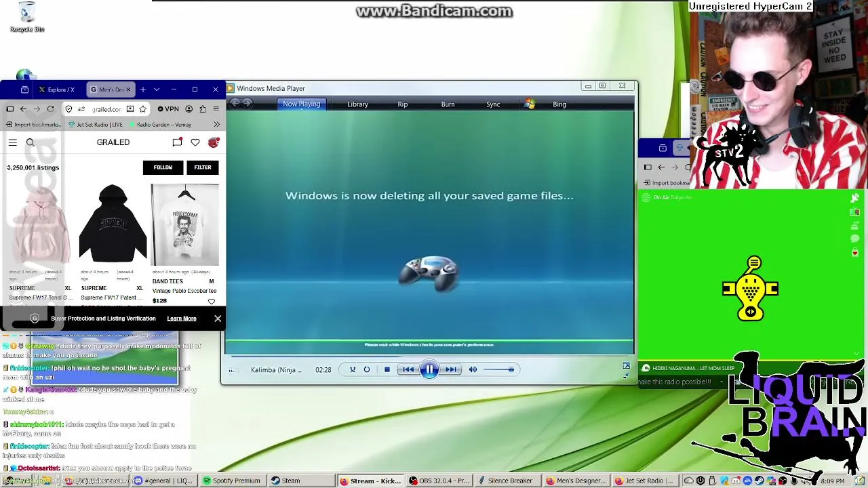Open Grailed profile avatar
868x488 pixels.
[x=214, y=142]
